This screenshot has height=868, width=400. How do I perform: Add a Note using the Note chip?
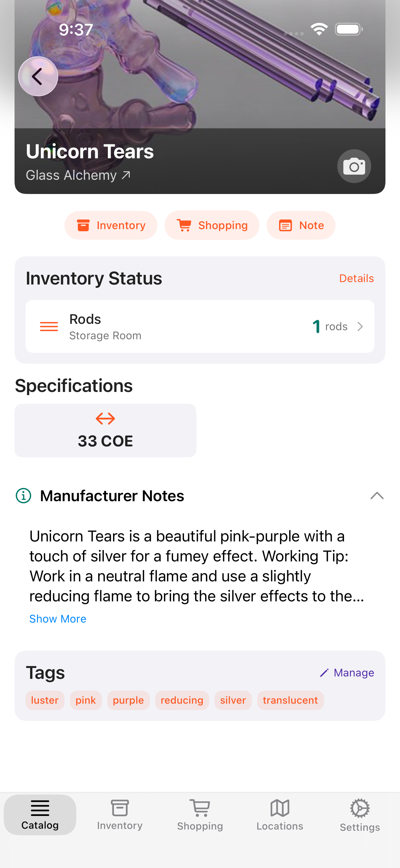301,225
